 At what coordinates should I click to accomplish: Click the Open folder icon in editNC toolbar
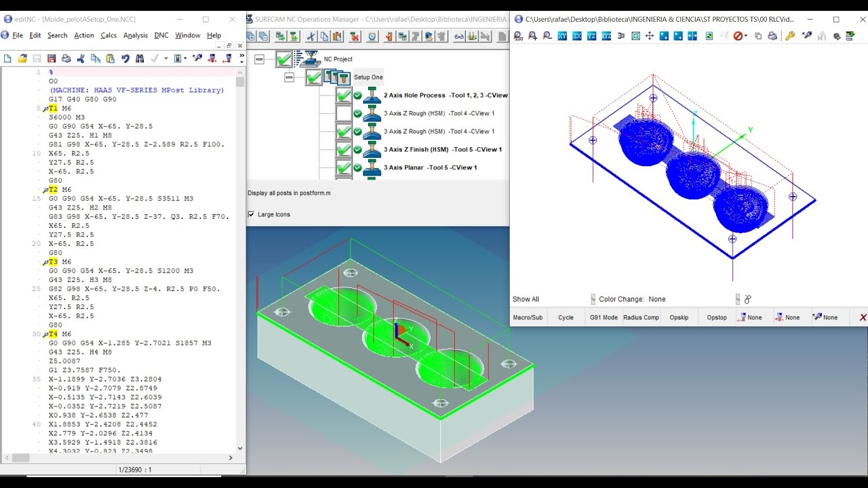coord(22,59)
